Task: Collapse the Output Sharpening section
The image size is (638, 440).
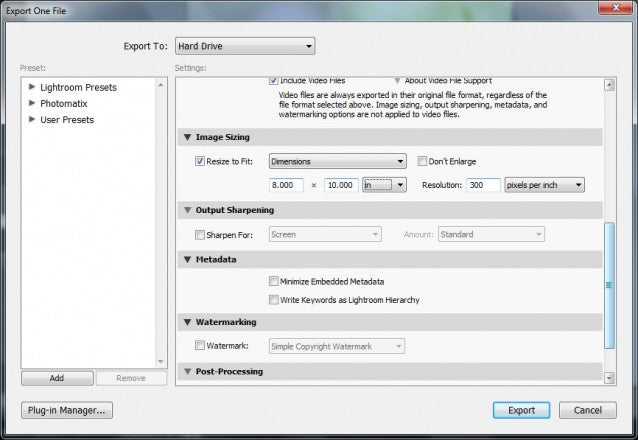Action: 187,211
